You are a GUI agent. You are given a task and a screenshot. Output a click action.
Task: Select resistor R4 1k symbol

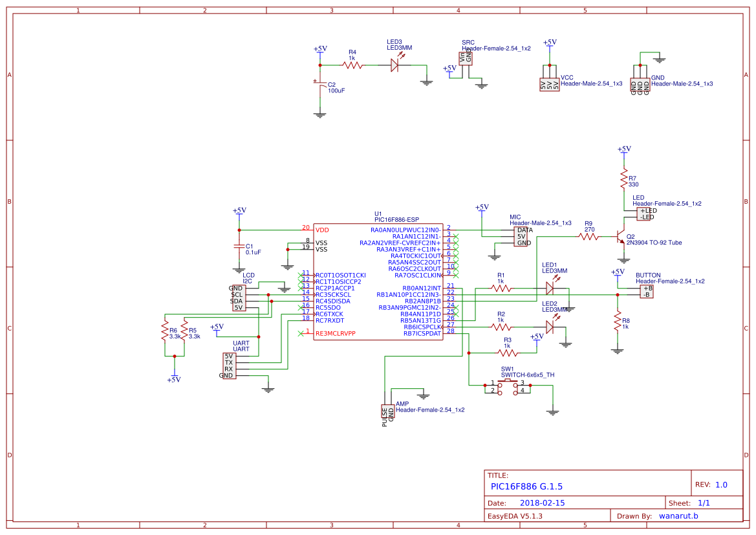click(353, 65)
